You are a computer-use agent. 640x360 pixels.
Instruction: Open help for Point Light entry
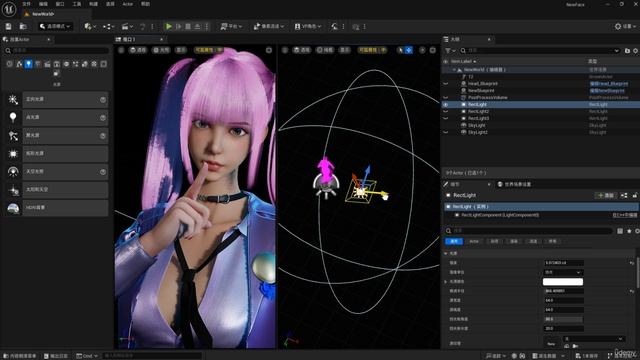pos(103,118)
